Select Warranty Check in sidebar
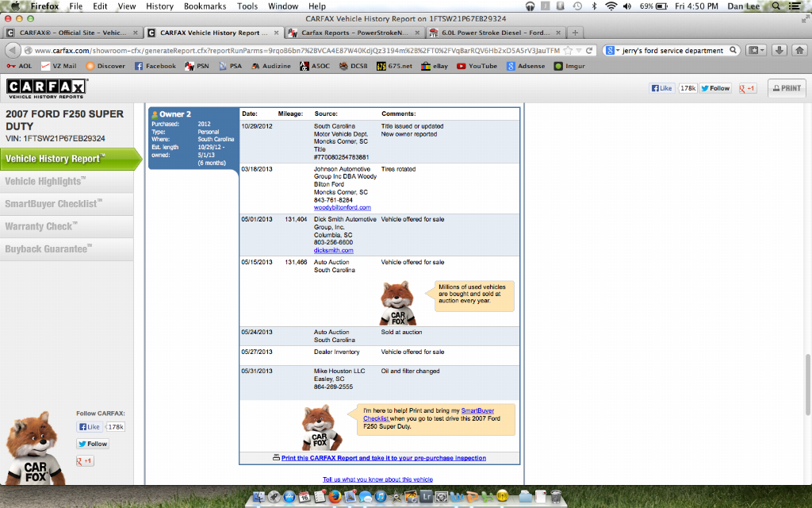This screenshot has height=508, width=812. pos(67,226)
